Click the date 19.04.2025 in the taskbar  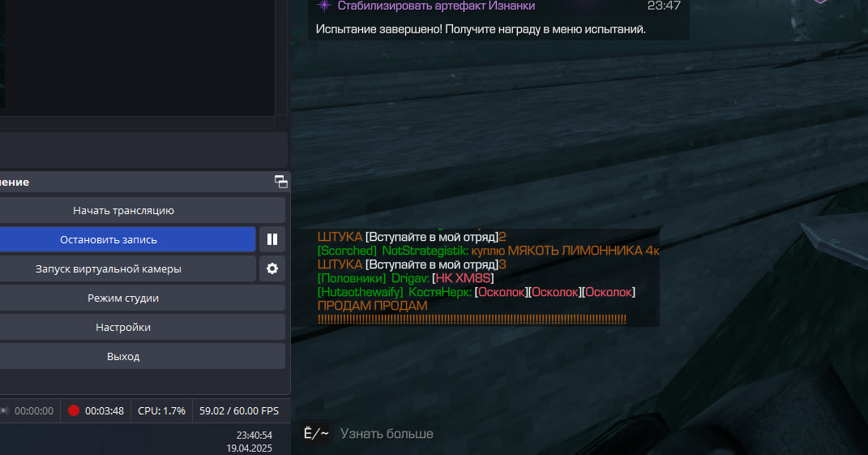249,448
